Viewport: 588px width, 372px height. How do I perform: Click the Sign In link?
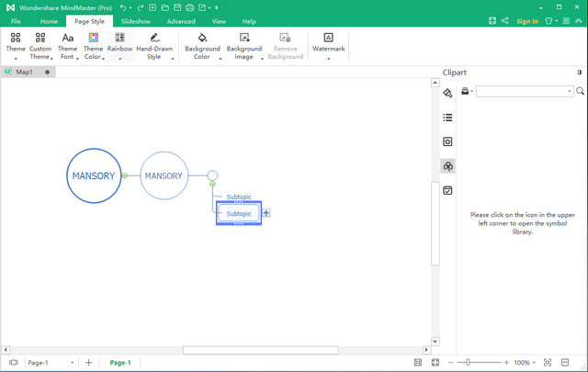[x=527, y=21]
